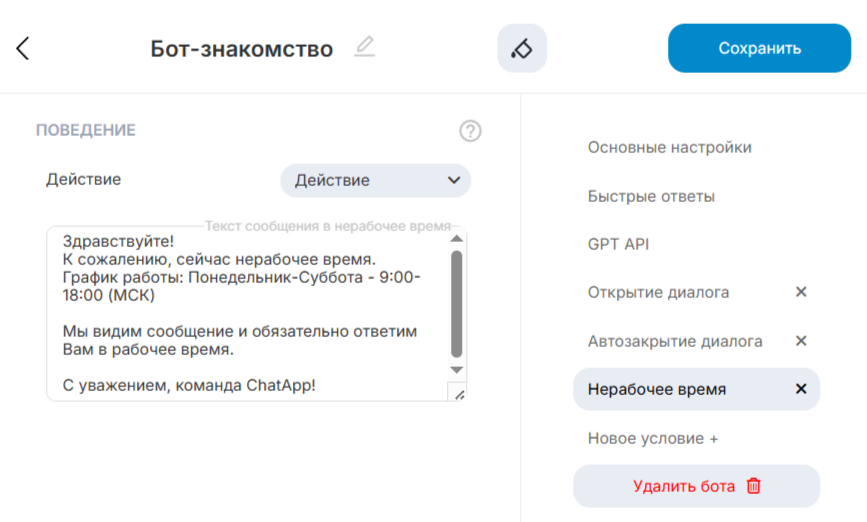Screen dimensions: 867x522
Task: Click the pencil icon to rename bot
Action: (365, 47)
